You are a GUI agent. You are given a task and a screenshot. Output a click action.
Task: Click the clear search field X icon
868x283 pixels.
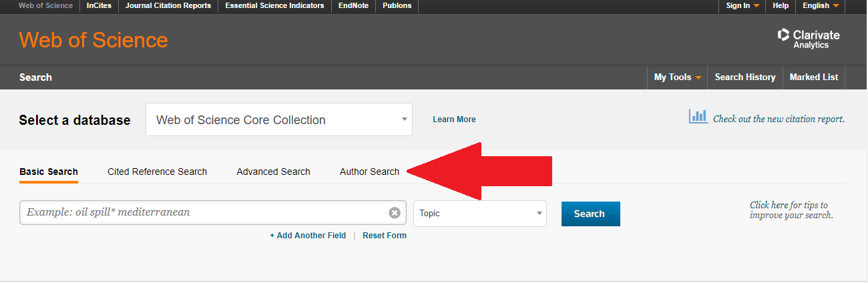(x=395, y=213)
